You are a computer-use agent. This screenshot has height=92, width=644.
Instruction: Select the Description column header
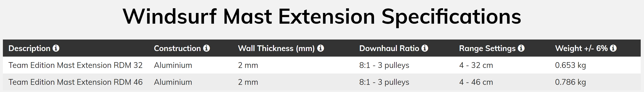tap(30, 48)
